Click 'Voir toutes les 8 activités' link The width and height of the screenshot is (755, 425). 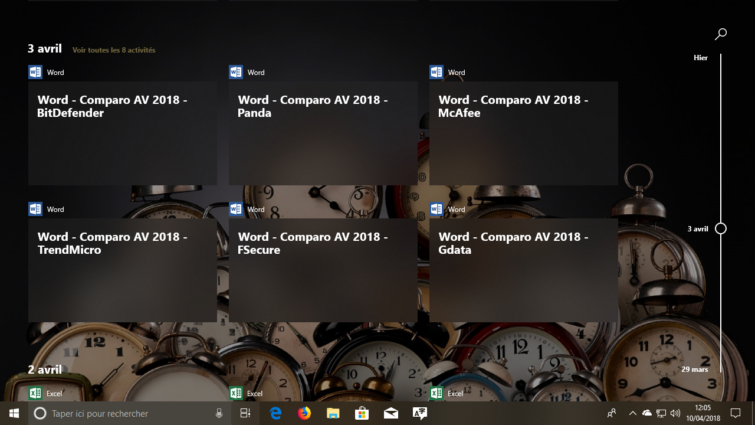[x=114, y=50]
